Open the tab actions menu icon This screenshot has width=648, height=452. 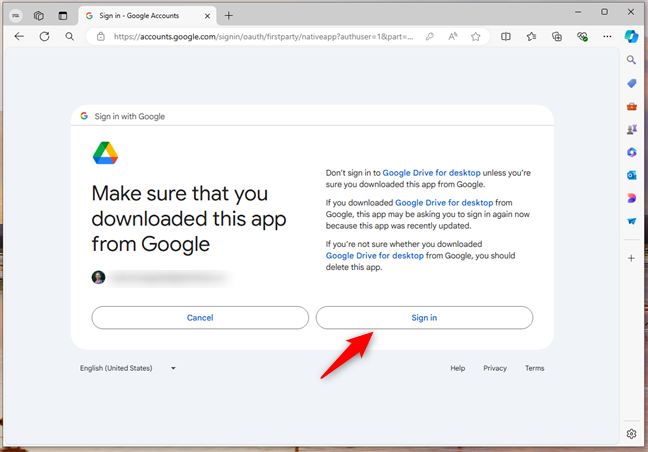[62, 16]
